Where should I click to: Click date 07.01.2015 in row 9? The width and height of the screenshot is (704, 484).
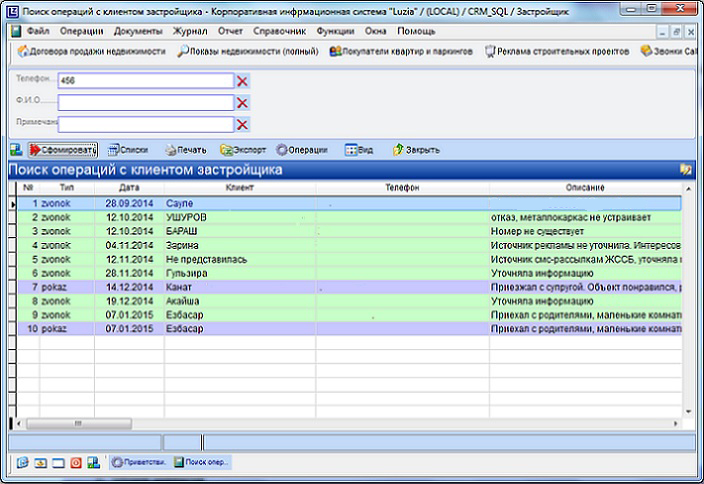pyautogui.click(x=129, y=315)
